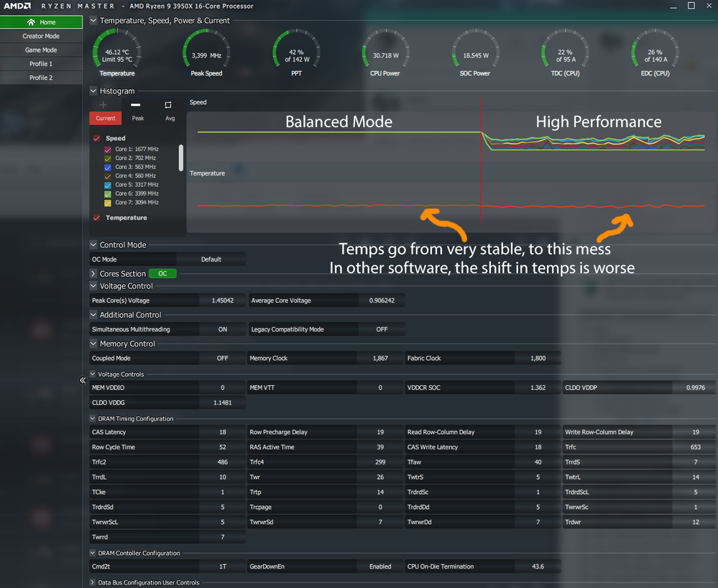Image resolution: width=718 pixels, height=588 pixels.
Task: Toggle the Temperature checkbox in histogram legend
Action: pos(96,218)
